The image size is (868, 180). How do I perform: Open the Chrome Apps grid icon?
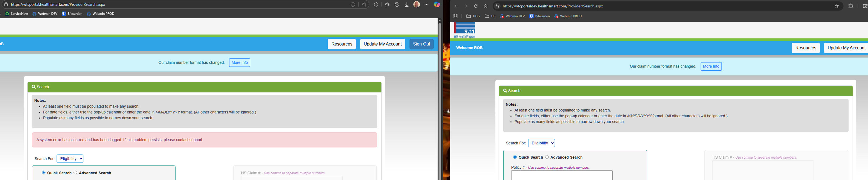click(x=456, y=16)
